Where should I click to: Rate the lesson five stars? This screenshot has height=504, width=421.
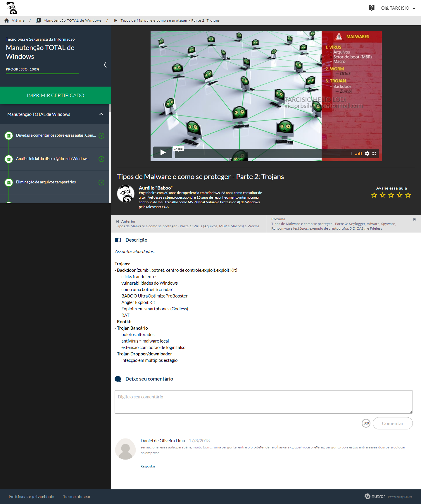[x=408, y=195]
